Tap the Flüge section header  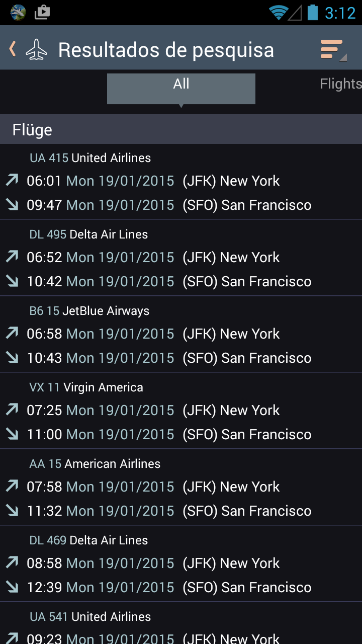pos(181,129)
